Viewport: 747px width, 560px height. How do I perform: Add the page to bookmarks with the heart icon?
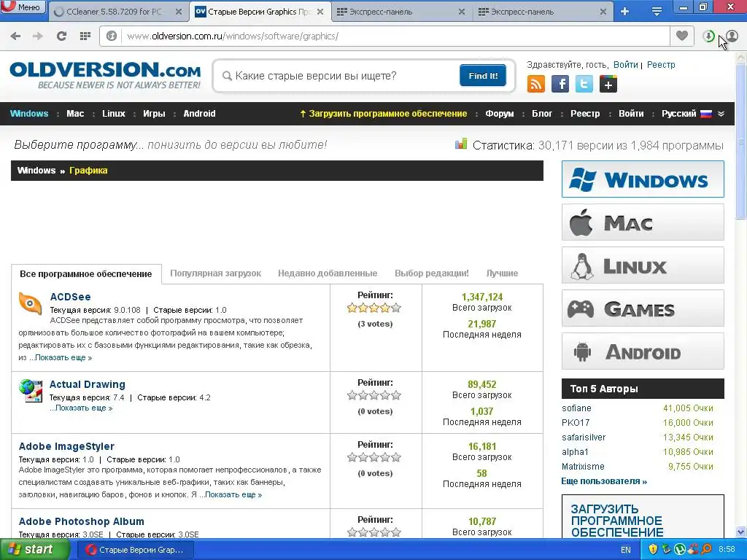coord(682,36)
